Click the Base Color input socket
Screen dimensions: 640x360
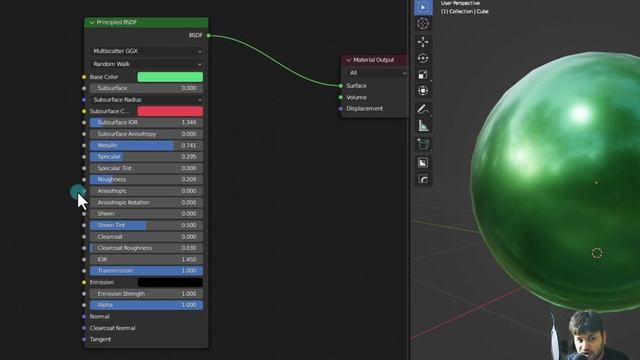click(84, 77)
